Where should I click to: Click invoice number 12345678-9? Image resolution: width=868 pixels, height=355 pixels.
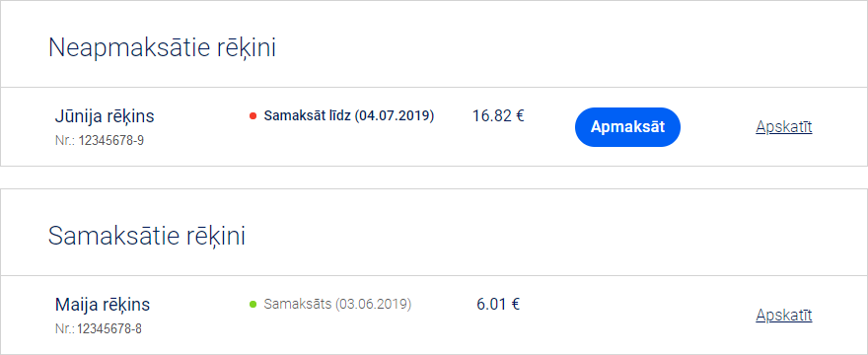pos(111,141)
